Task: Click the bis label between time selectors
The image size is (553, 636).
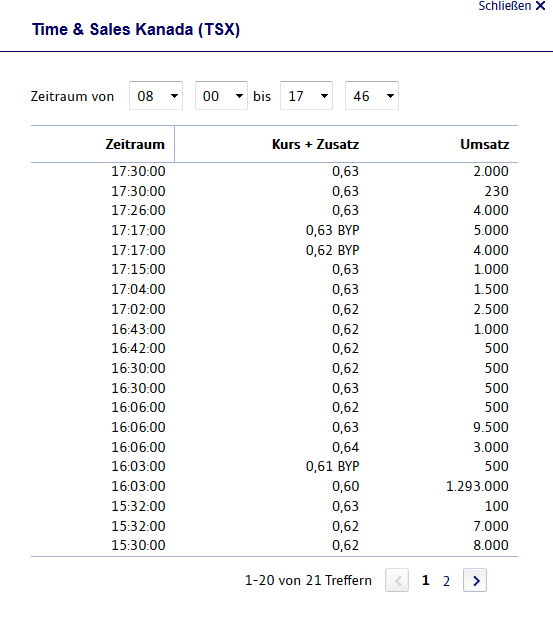Action: tap(262, 97)
